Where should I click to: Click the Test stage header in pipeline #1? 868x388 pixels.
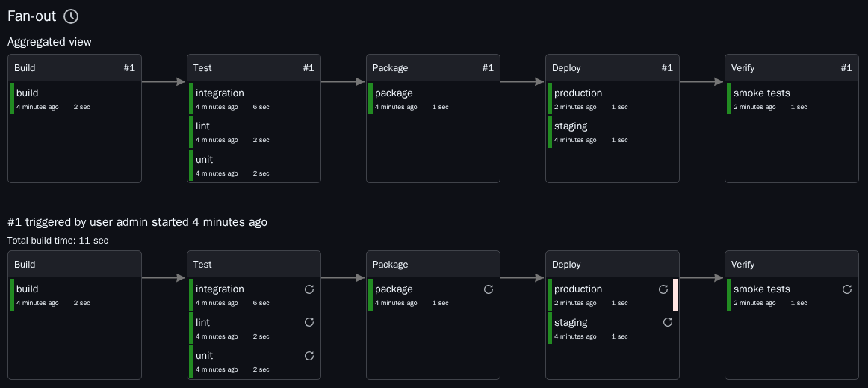pyautogui.click(x=253, y=265)
